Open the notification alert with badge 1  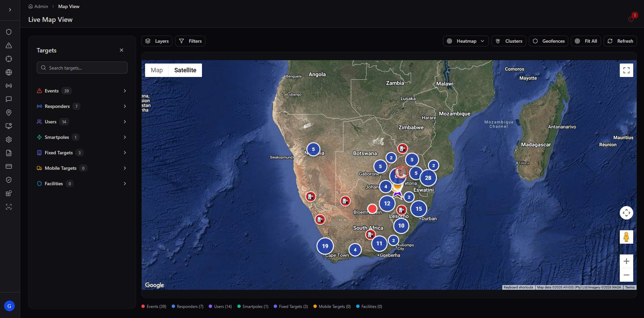pyautogui.click(x=632, y=18)
